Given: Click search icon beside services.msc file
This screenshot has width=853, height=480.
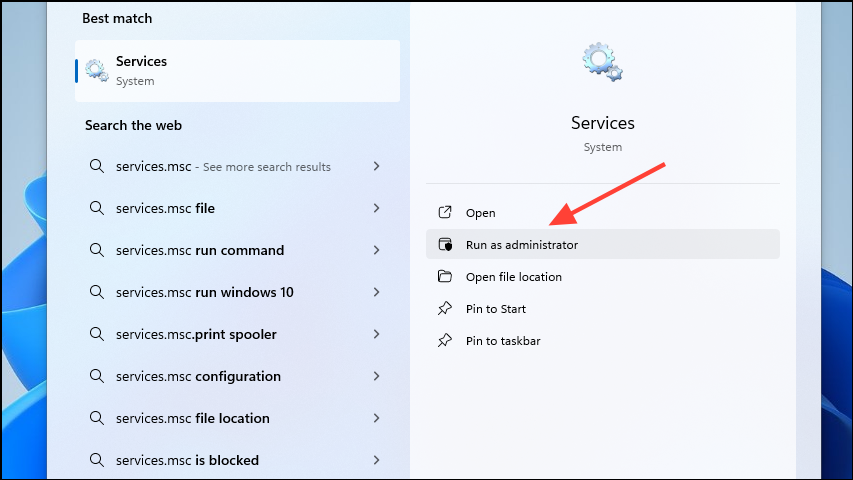Looking at the screenshot, I should pyautogui.click(x=97, y=208).
